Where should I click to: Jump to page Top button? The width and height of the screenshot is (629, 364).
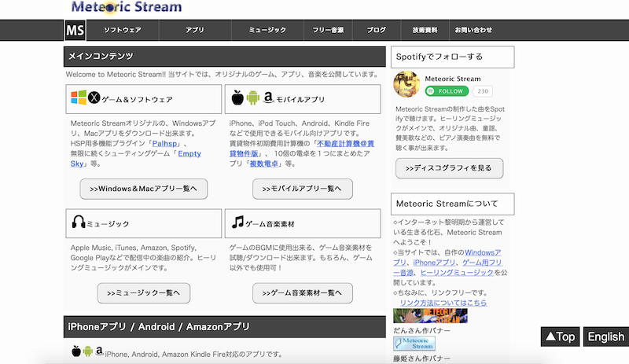(x=560, y=336)
